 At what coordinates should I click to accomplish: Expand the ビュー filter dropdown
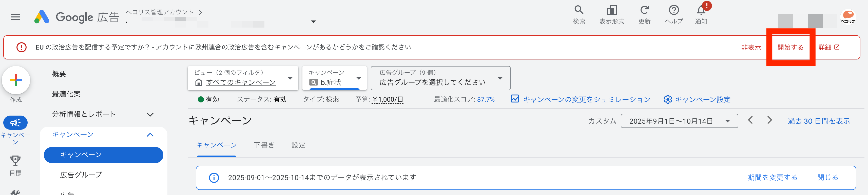click(x=290, y=78)
